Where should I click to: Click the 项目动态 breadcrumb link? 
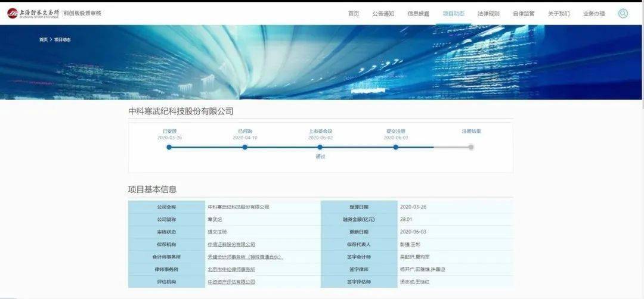click(x=62, y=40)
